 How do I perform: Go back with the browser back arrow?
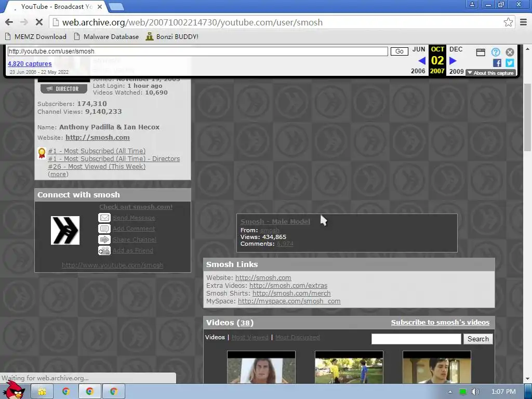tap(9, 22)
